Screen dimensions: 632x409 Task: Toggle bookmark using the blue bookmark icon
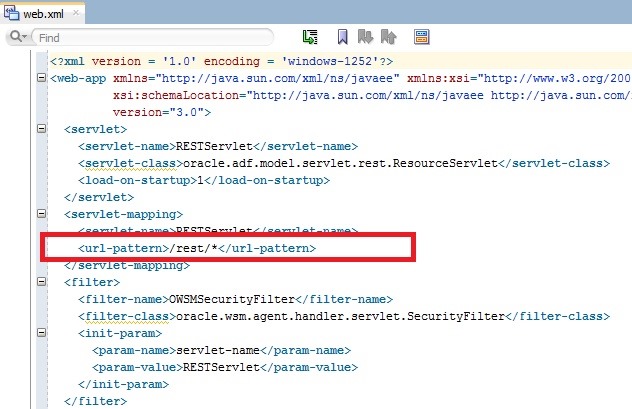coord(342,37)
